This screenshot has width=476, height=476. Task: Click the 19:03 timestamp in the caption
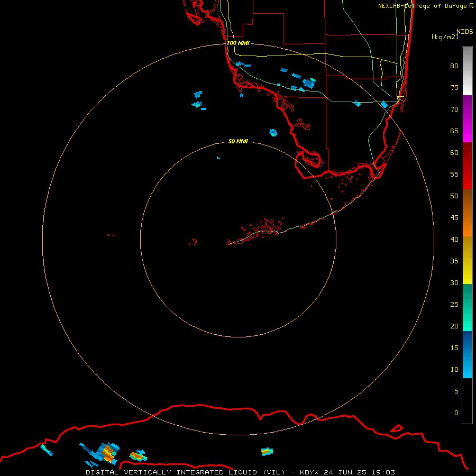click(x=384, y=472)
